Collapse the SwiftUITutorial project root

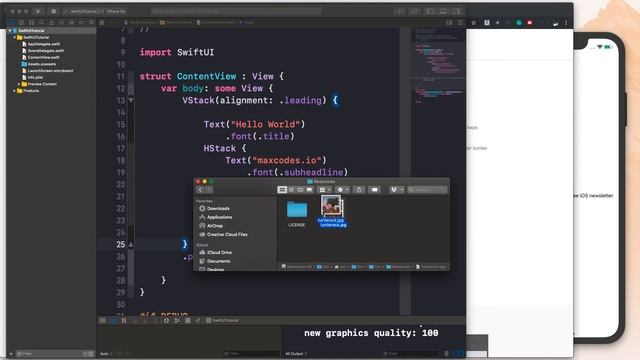[x=10, y=31]
